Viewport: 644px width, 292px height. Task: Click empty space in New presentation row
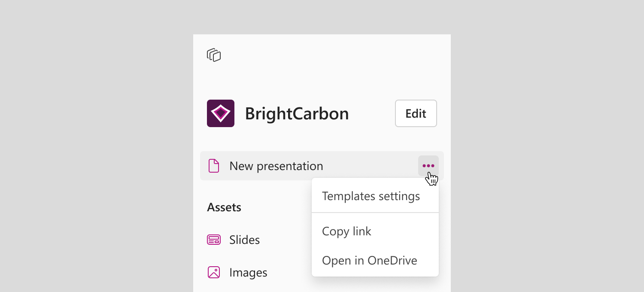[369, 166]
